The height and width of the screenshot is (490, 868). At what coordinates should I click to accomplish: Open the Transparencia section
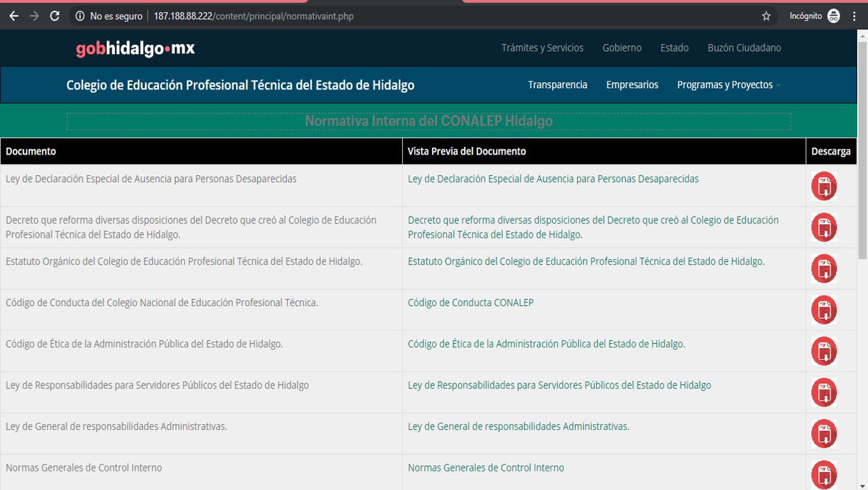point(558,85)
